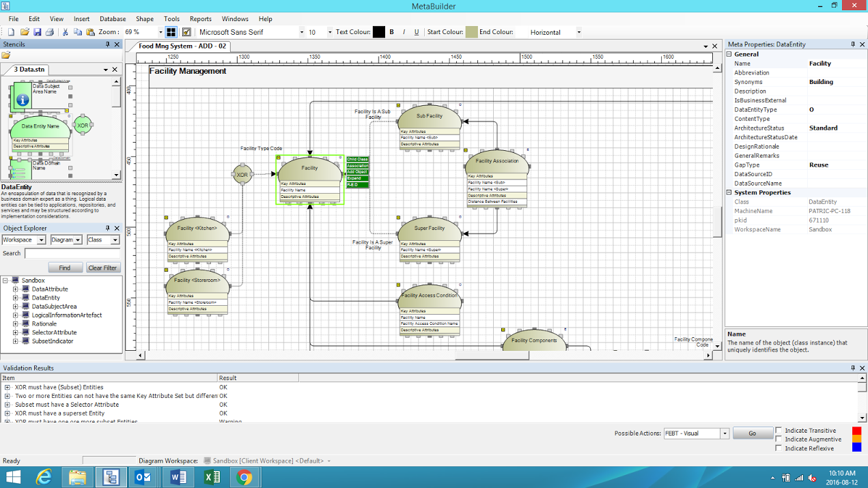Print the diagram via printer icon
Screen dimensions: 868x488
pyautogui.click(x=49, y=32)
